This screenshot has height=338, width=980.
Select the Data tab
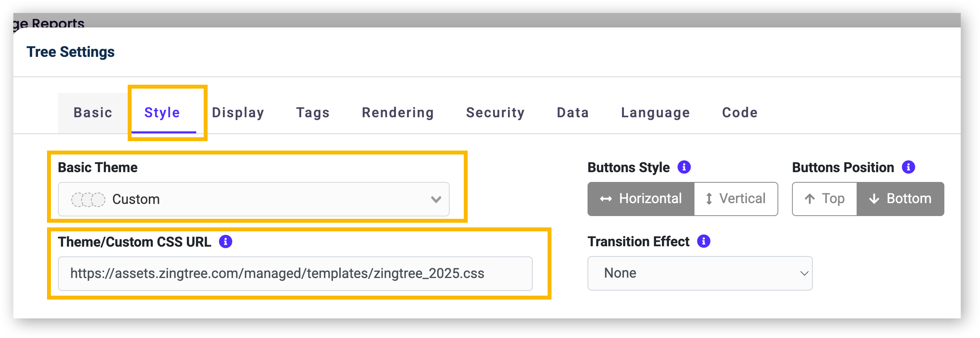click(x=573, y=113)
